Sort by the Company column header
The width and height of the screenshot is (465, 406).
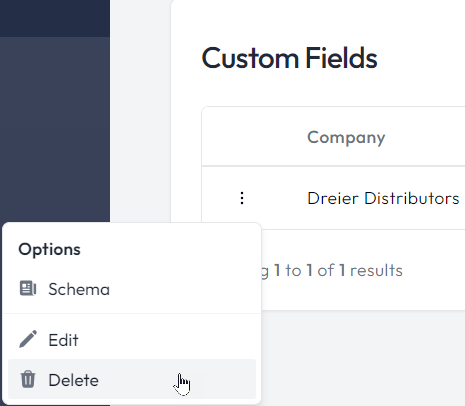[346, 137]
